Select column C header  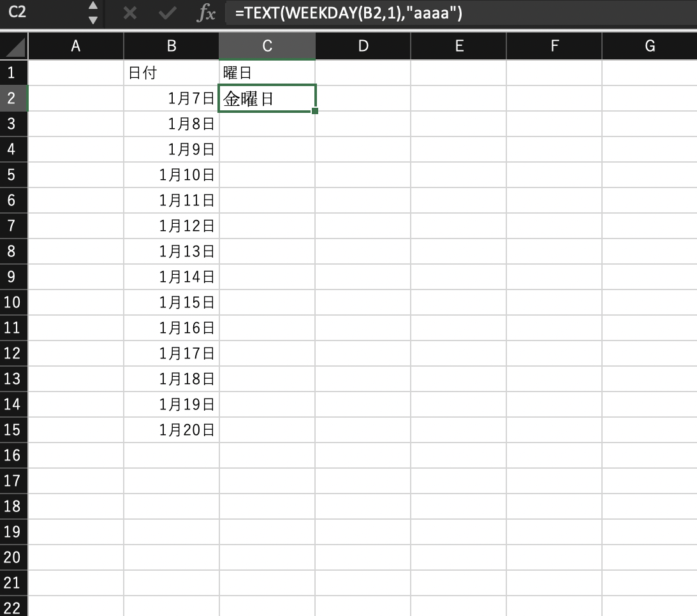point(267,46)
